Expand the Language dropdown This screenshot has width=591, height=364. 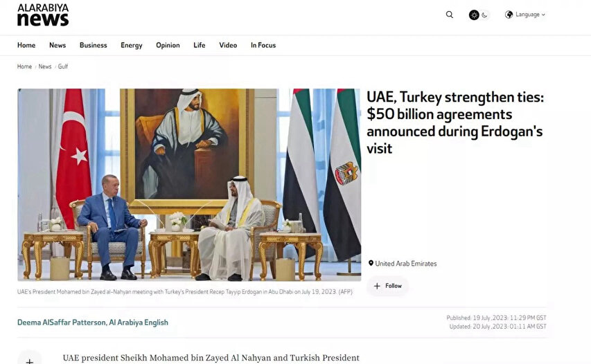(525, 15)
